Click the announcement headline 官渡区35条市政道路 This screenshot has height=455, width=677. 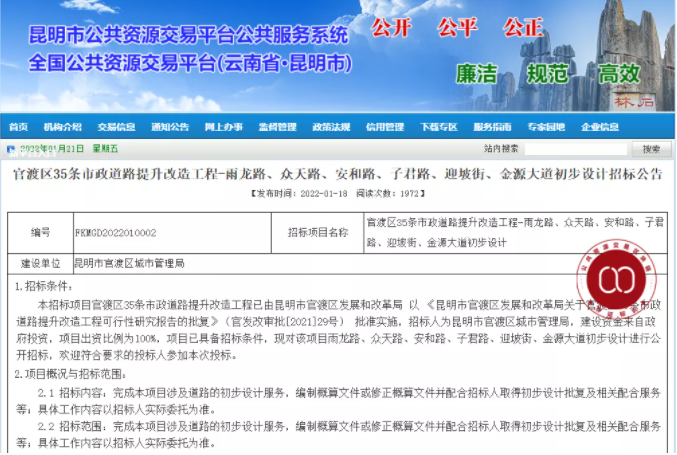coord(337,173)
